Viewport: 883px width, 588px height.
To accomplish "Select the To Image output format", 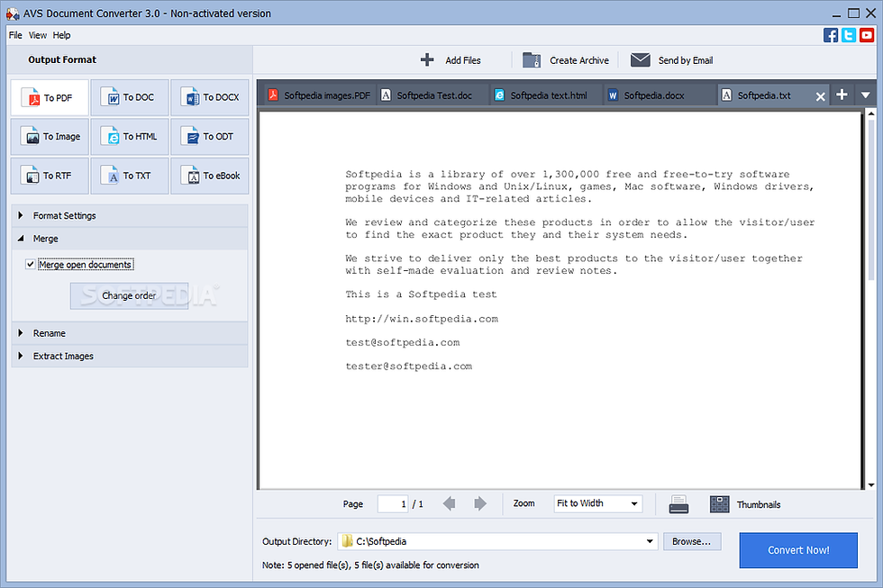I will [50, 137].
